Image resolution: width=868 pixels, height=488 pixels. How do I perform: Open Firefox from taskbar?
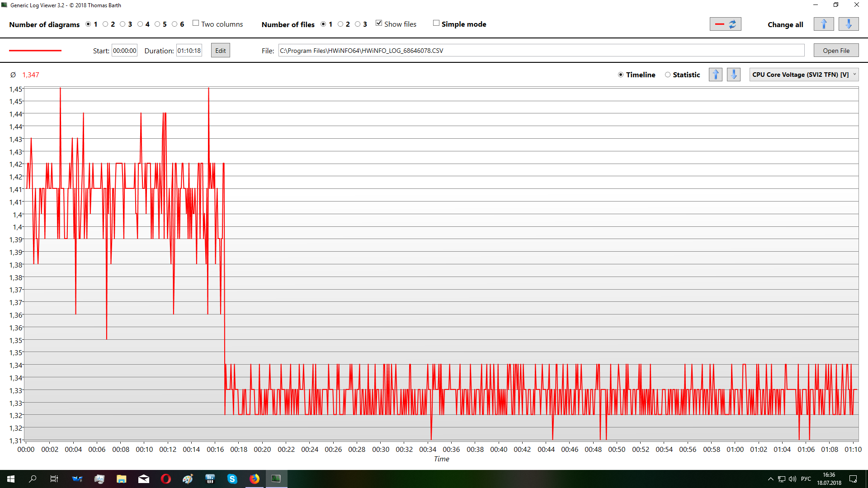click(x=254, y=479)
